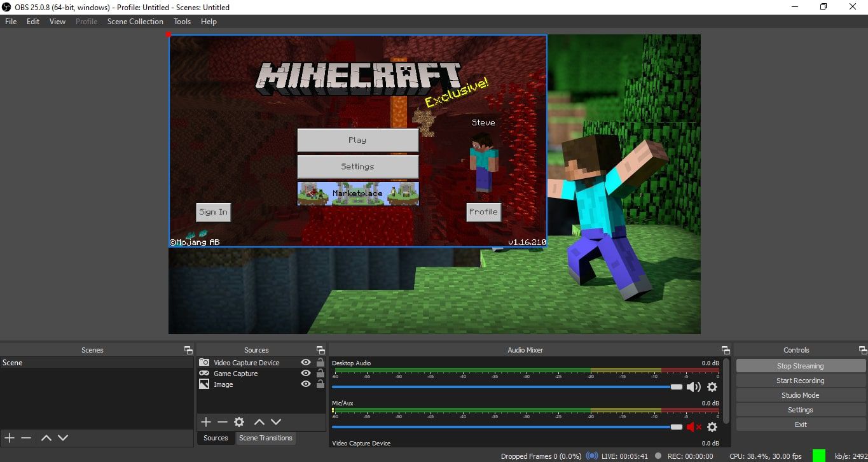Viewport: 868px width, 462px height.
Task: Select the Video Capture Device source row
Action: pyautogui.click(x=261, y=363)
